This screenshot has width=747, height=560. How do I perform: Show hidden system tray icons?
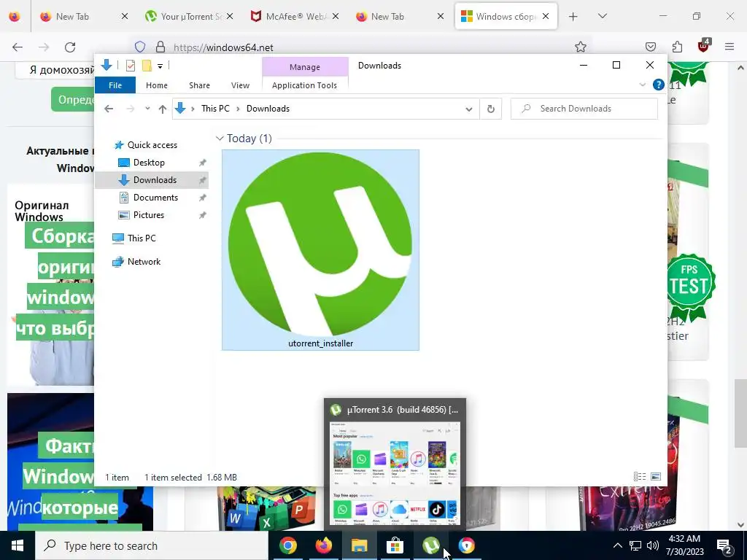click(617, 545)
